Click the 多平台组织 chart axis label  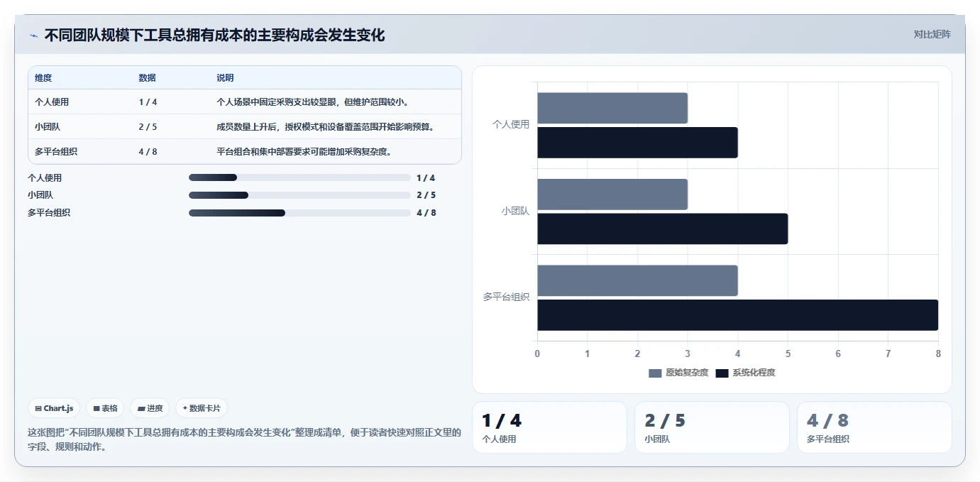point(507,297)
